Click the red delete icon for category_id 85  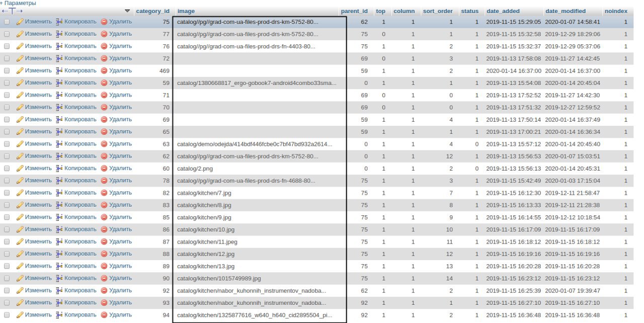tap(104, 217)
